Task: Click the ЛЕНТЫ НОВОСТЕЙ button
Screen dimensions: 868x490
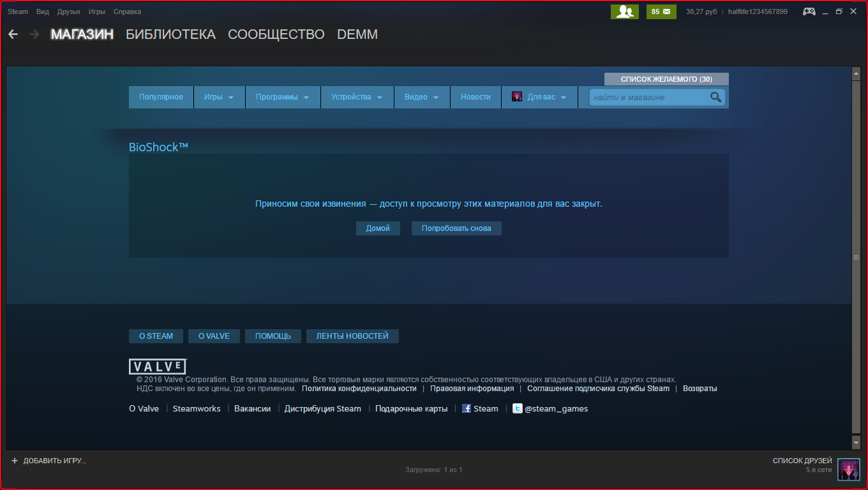Action: pos(352,336)
